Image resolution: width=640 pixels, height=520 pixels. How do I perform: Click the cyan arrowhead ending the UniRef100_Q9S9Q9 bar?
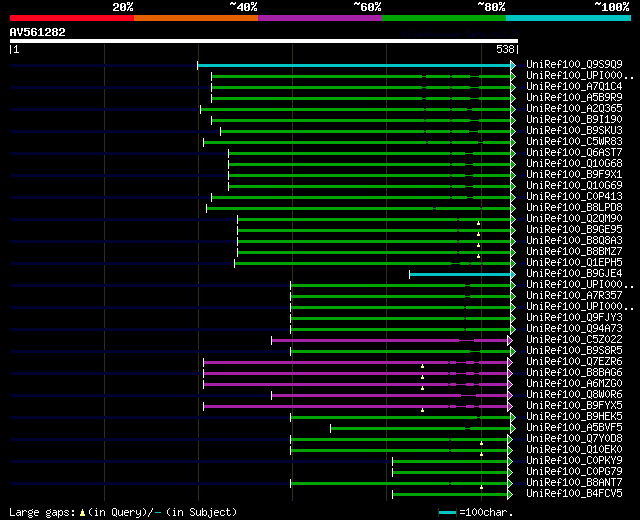[x=513, y=65]
